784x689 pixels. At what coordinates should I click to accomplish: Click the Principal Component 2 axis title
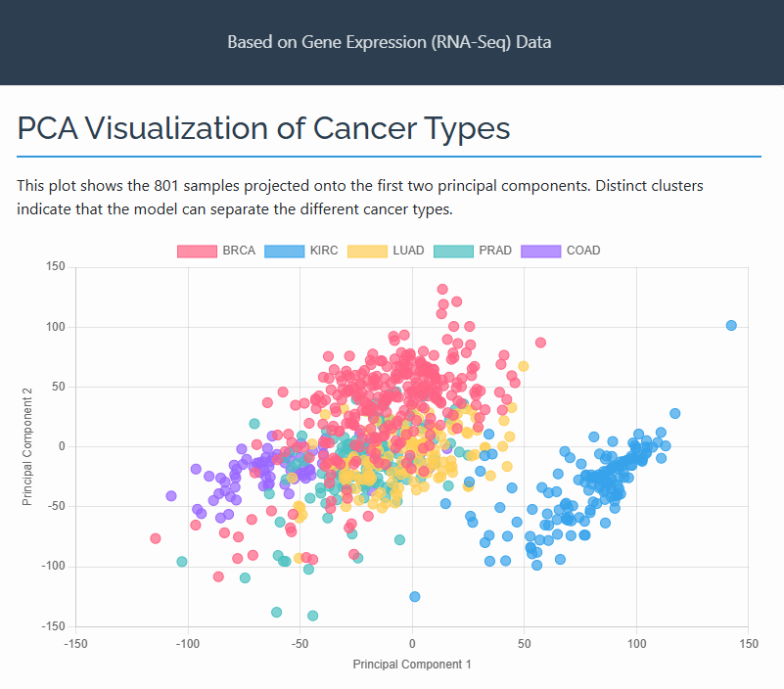[x=27, y=445]
